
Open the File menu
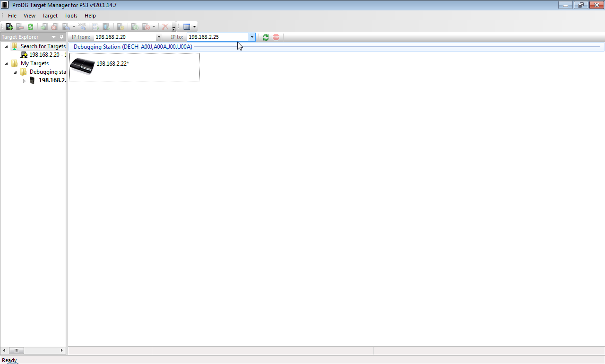[x=12, y=16]
